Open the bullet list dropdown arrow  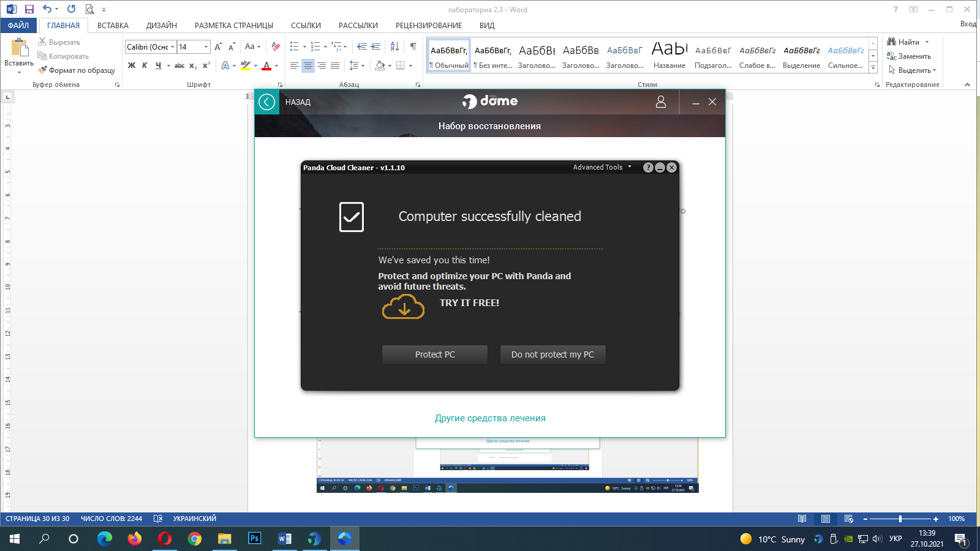pos(304,47)
